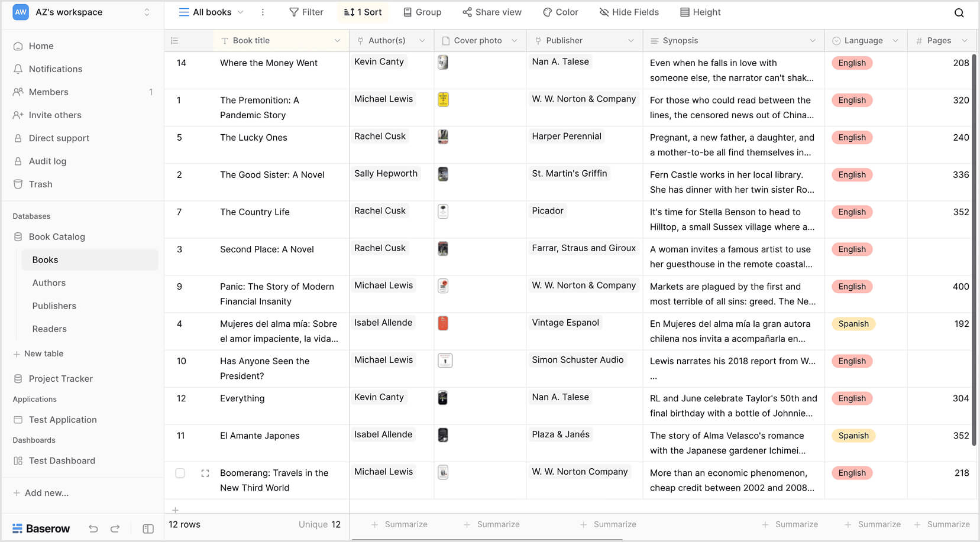Open Publisher column dropdown arrow
The width and height of the screenshot is (980, 542).
(631, 41)
